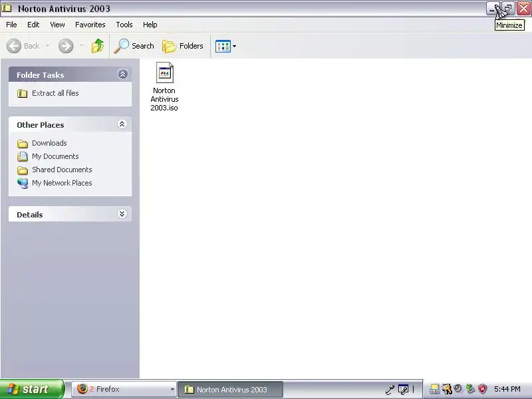The height and width of the screenshot is (399, 532).
Task: Open My Network Places link
Action: [x=62, y=183]
